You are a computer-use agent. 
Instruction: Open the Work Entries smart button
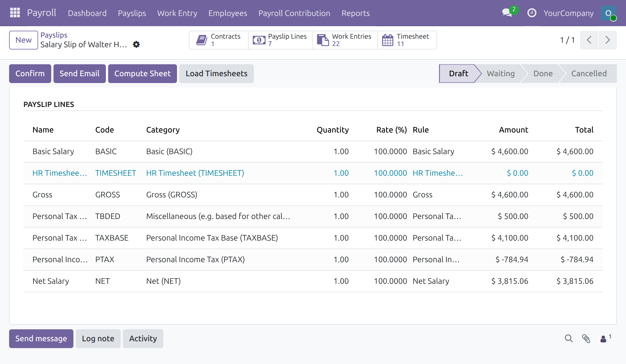345,40
